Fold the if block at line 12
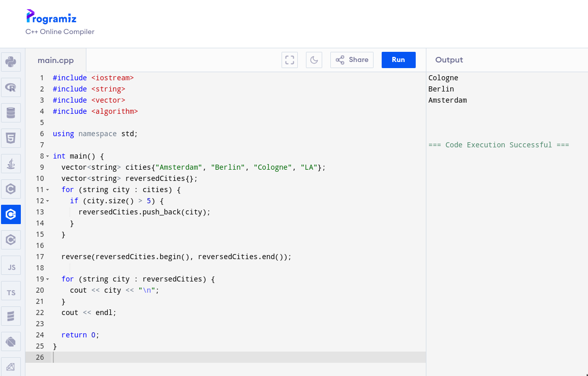This screenshot has width=588, height=376. [48, 201]
